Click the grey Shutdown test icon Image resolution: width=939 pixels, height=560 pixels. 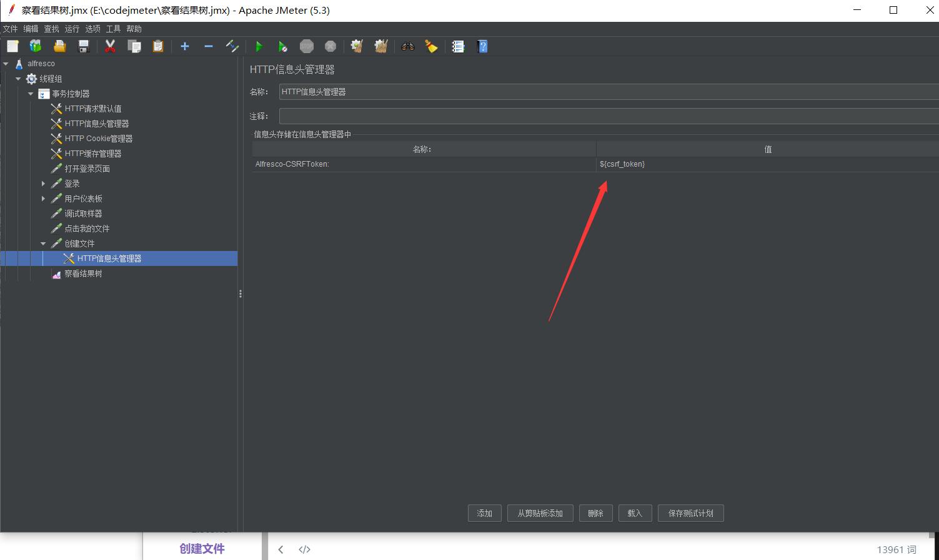click(330, 46)
